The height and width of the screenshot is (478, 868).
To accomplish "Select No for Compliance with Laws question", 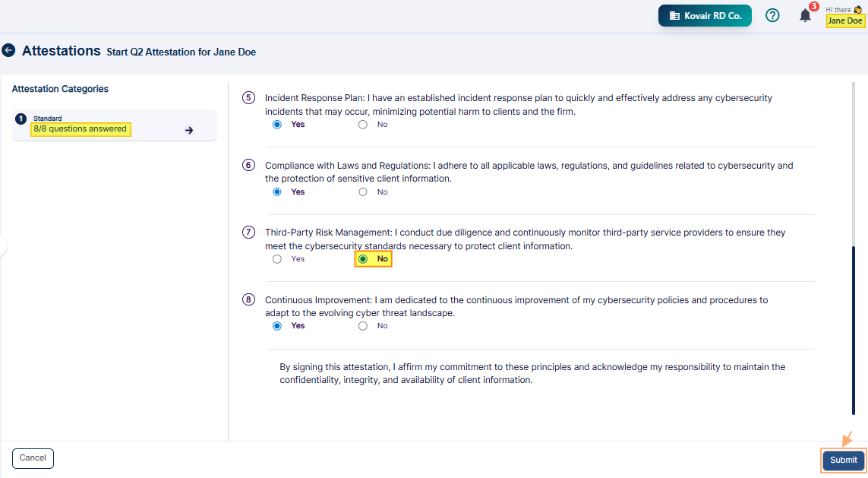I will coord(362,192).
